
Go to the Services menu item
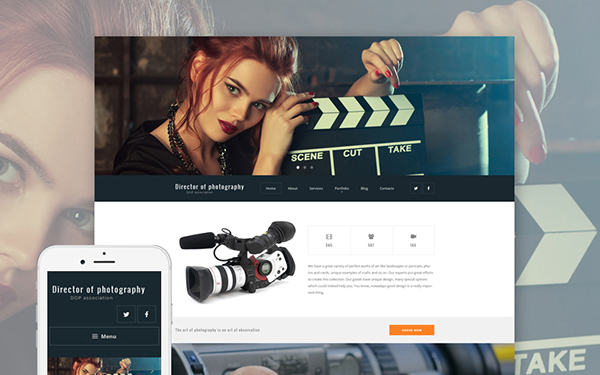click(316, 188)
